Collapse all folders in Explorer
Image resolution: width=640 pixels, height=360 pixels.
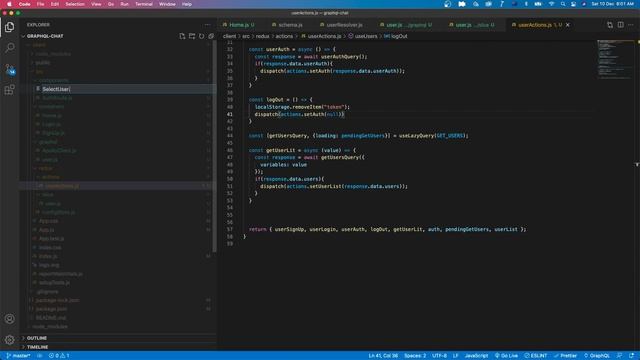click(x=211, y=36)
